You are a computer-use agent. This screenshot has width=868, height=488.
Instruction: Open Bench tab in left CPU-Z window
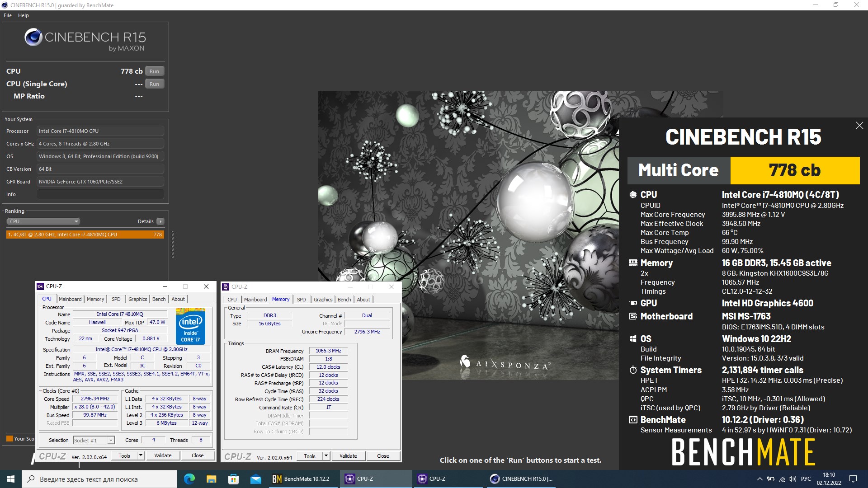coord(159,299)
